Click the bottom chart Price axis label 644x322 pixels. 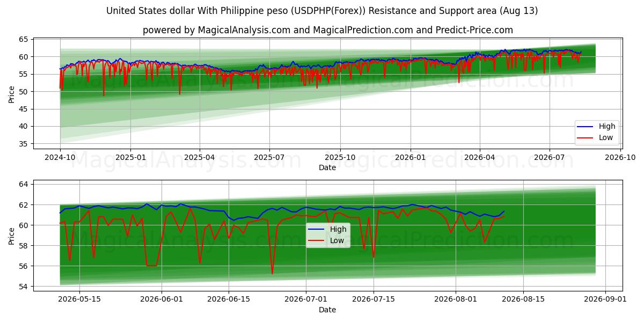click(x=12, y=235)
